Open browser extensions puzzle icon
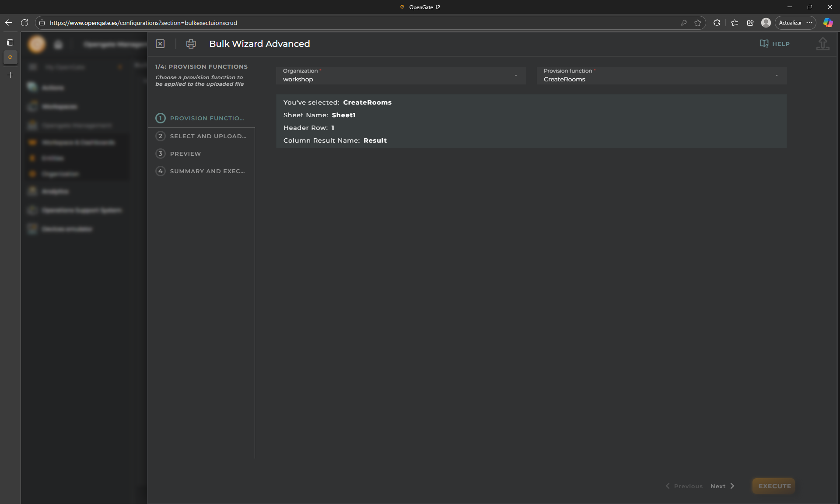The height and width of the screenshot is (504, 840). click(x=717, y=23)
